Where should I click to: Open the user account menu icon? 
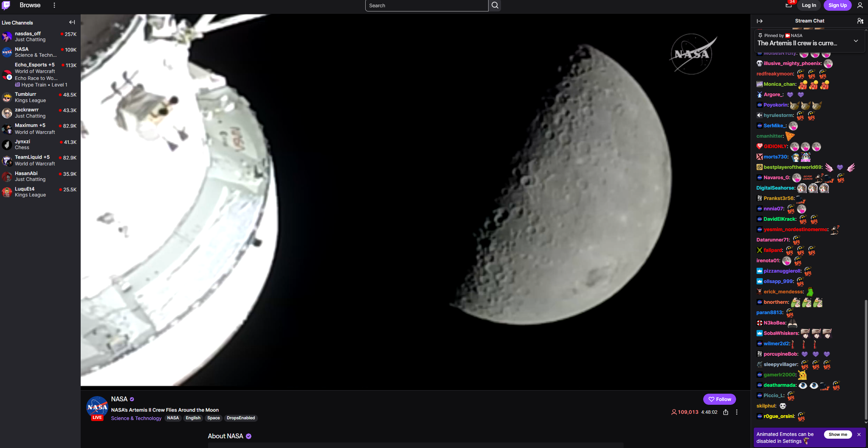pos(860,5)
